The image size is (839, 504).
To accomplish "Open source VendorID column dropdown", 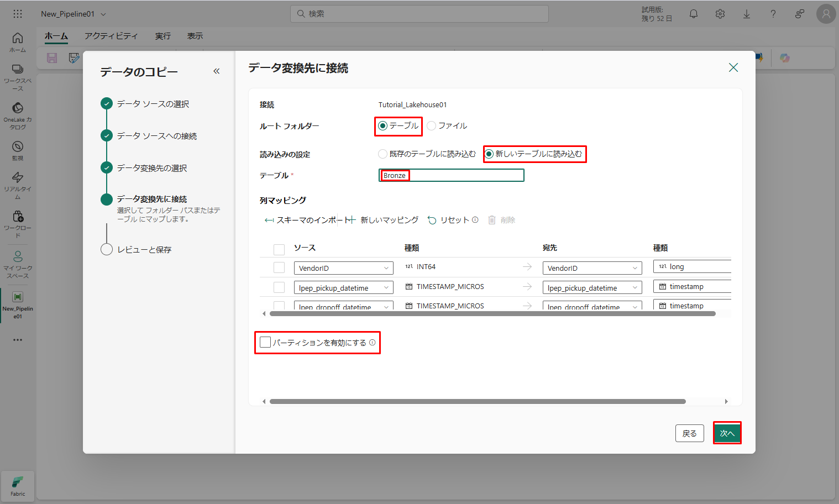I will pos(344,268).
